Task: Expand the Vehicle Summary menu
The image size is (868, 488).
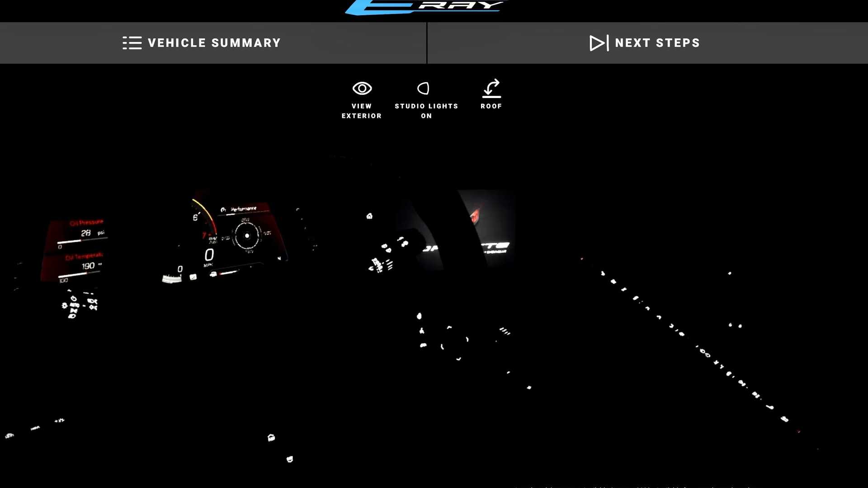Action: coord(203,42)
